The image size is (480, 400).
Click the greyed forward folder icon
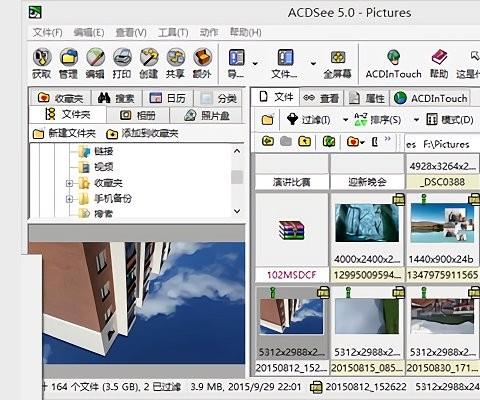click(x=286, y=142)
